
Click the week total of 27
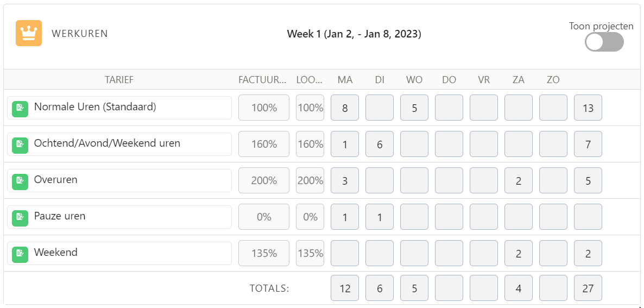click(x=588, y=288)
